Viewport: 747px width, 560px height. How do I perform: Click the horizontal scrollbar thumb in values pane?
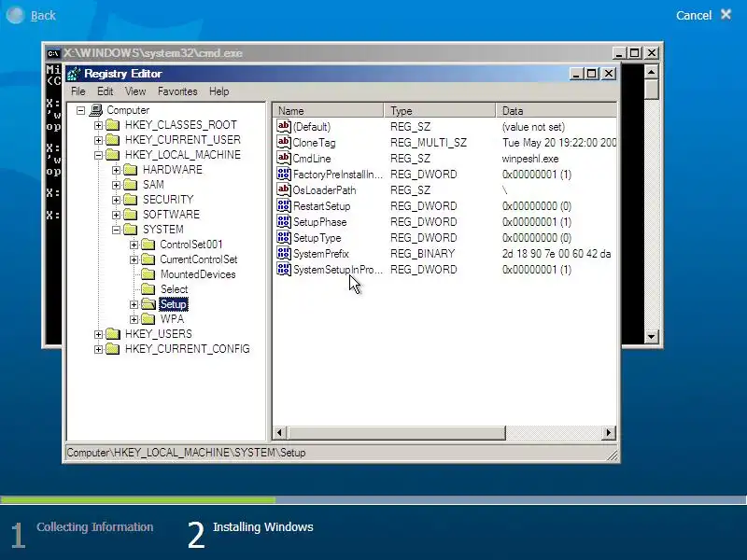(396, 432)
